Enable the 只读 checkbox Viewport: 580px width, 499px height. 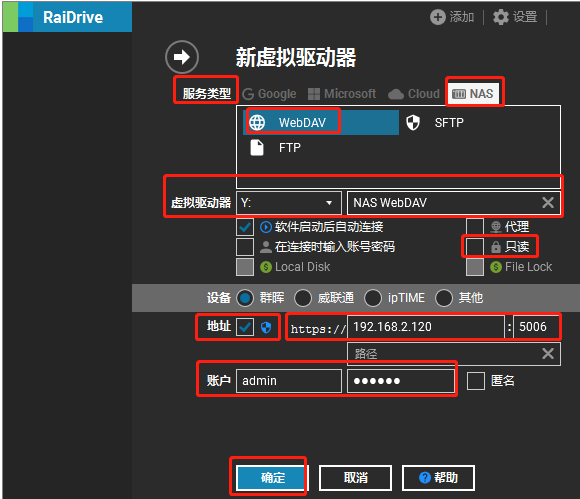[475, 247]
